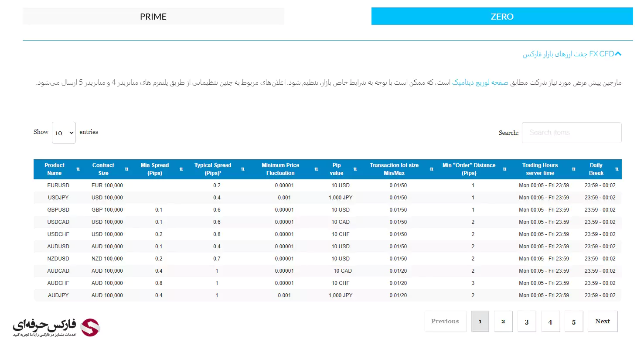Select the USDJPY product cell

point(58,198)
